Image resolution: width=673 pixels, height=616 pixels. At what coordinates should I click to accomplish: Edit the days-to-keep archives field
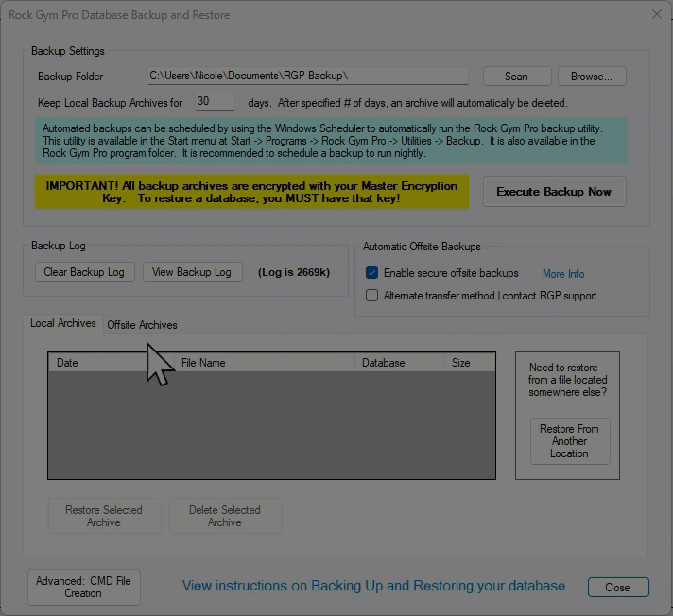click(215, 101)
